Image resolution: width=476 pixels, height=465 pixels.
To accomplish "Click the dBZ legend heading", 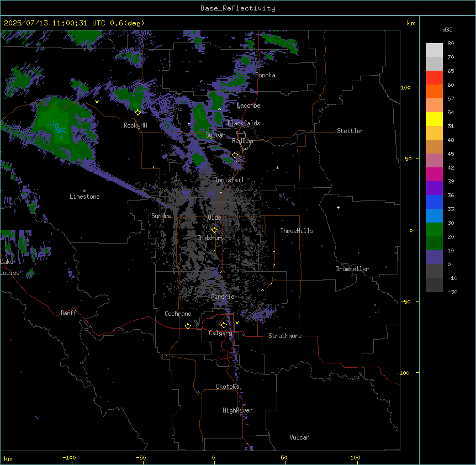I will click(x=447, y=29).
